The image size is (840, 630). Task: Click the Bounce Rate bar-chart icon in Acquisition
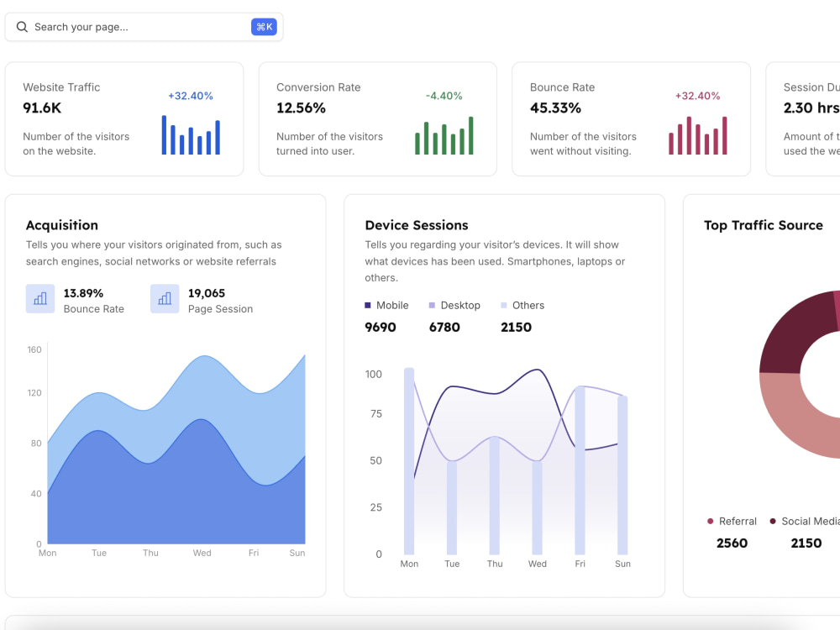coord(40,298)
